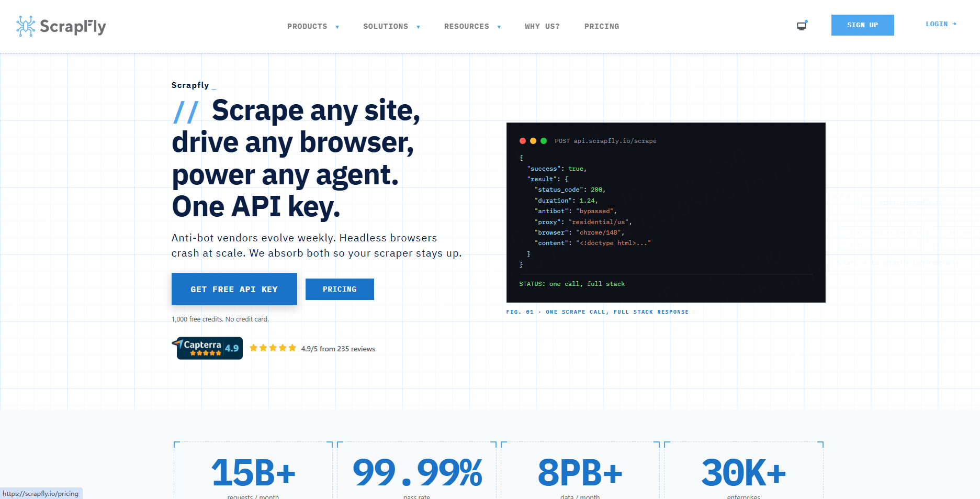This screenshot has width=980, height=499.
Task: Click the 'Anti-bot vendors evolve weekly' paragraph
Action: (317, 246)
